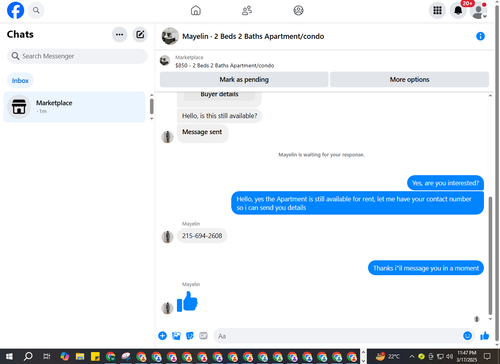Choose a GIF with the GIF icon
Screen dimensions: 500x364
point(203,336)
